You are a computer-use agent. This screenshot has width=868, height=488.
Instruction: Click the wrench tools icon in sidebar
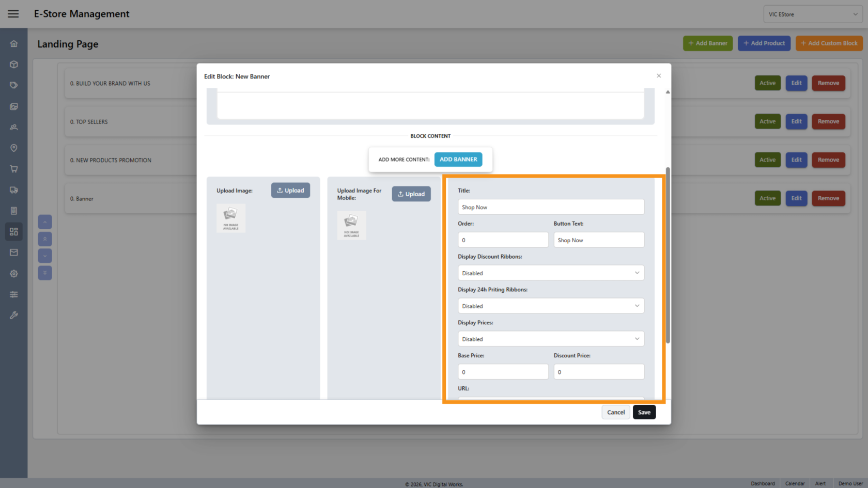pos(14,315)
